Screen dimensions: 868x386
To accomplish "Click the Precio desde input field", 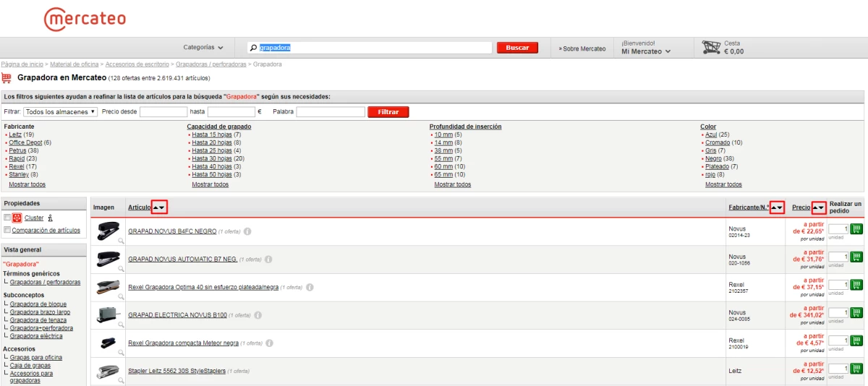I will coord(163,112).
